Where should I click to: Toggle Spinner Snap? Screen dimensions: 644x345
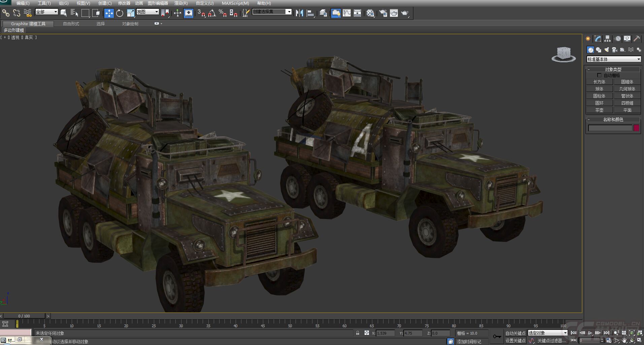[233, 13]
